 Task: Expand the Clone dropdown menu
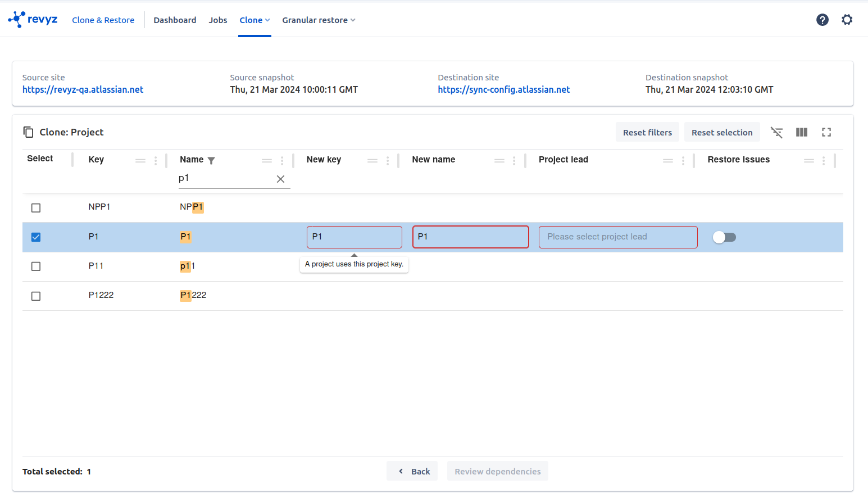pyautogui.click(x=255, y=20)
